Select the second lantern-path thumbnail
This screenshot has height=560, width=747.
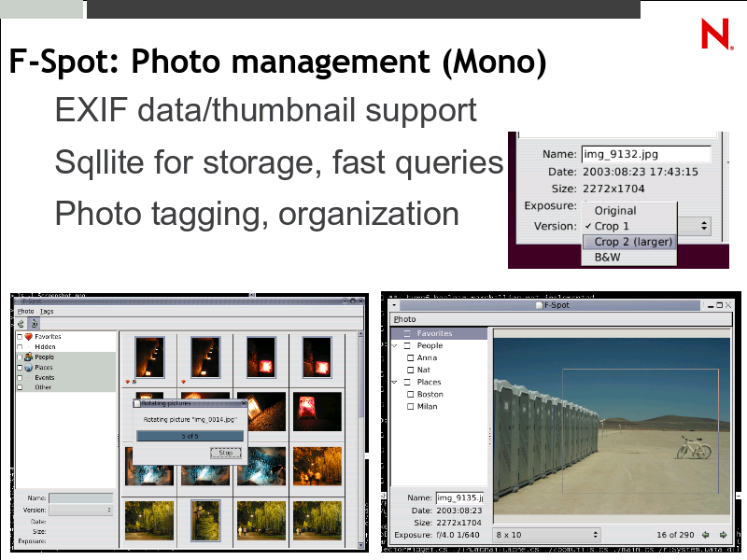(205, 357)
